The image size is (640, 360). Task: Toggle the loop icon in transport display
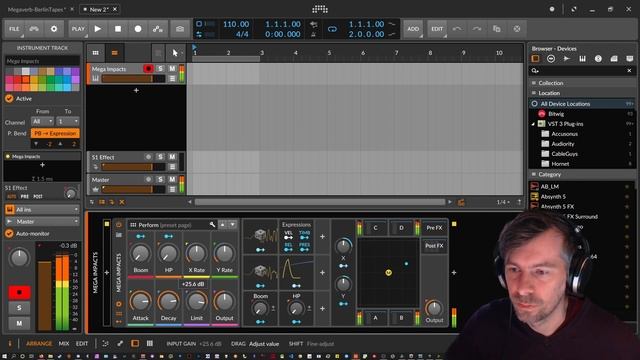pos(332,29)
